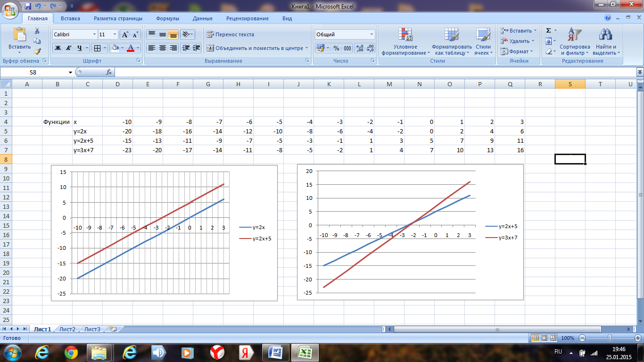Screen dimensions: 644x362
Task: Toggle underline Ч formatting
Action: [80, 48]
